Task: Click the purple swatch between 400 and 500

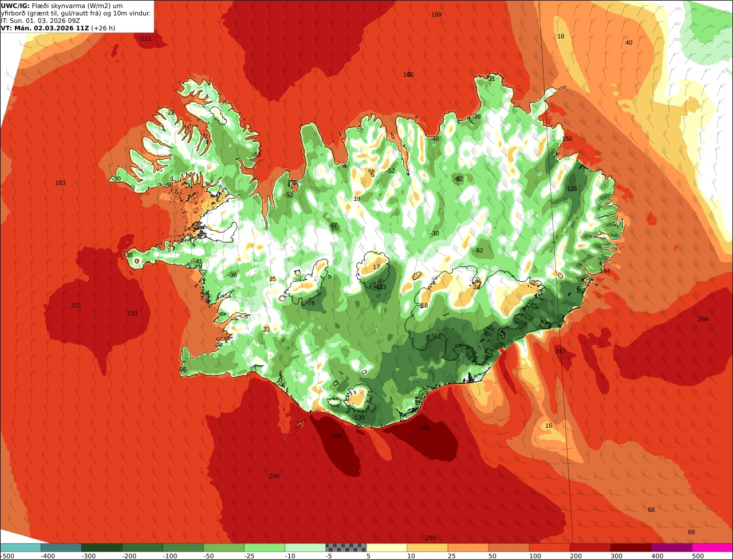Action: coord(671,547)
